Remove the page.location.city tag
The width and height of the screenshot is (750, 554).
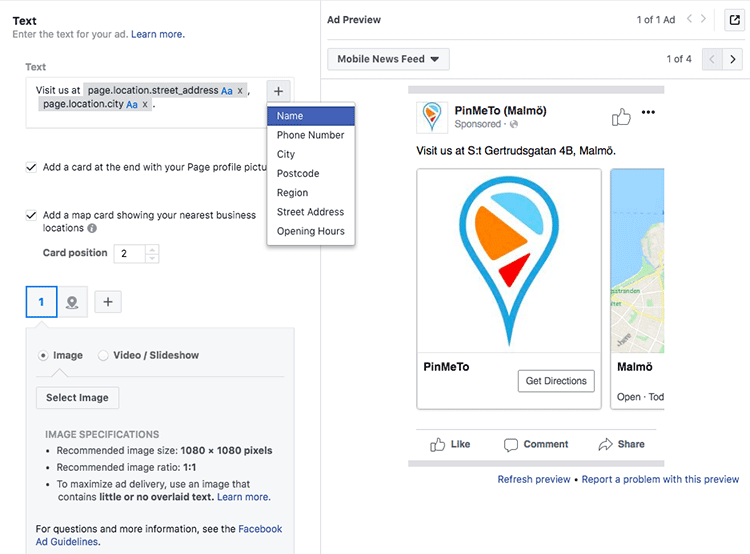[x=145, y=104]
